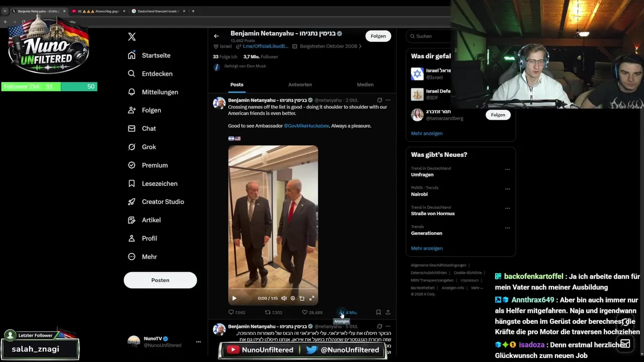644x362 pixels.
Task: View the post analytics showing 4 Mio.
Action: (348, 312)
